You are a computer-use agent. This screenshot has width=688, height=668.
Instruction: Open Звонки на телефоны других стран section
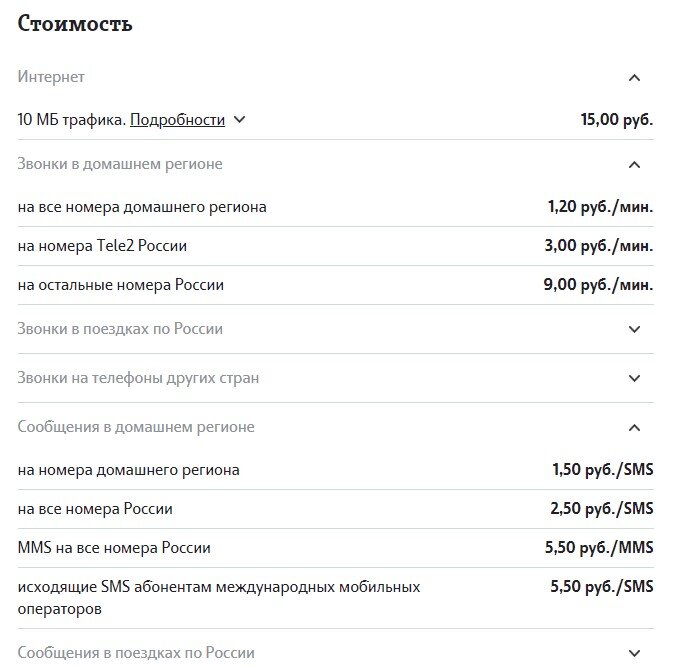click(138, 378)
